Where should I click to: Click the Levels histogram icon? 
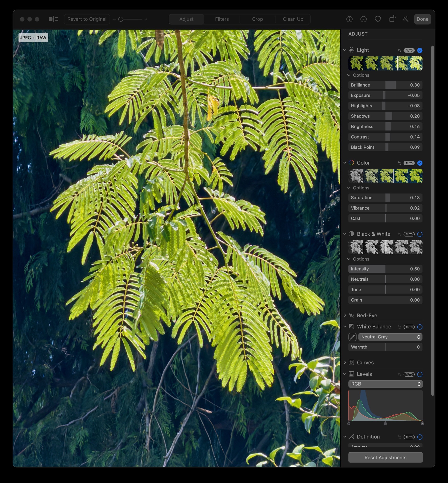pyautogui.click(x=351, y=374)
